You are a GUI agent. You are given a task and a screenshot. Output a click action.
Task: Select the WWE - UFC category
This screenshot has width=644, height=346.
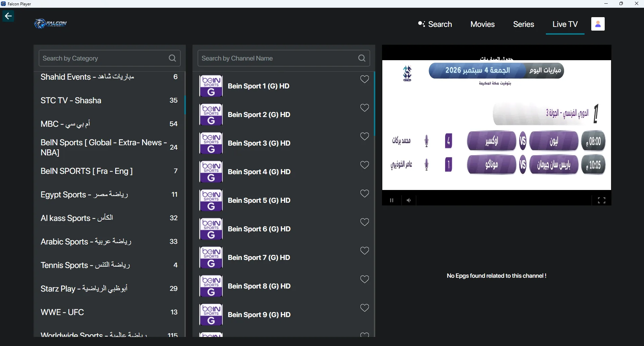click(x=109, y=312)
